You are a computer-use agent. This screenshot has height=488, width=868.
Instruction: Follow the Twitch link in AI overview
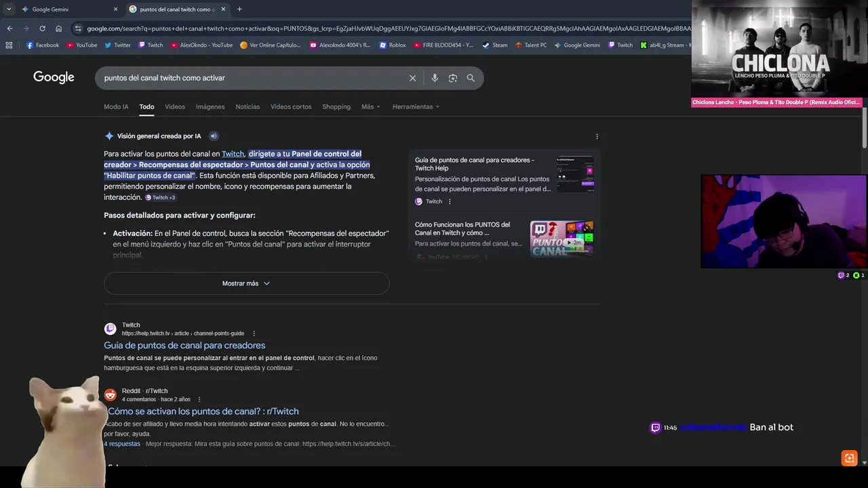[x=233, y=154]
